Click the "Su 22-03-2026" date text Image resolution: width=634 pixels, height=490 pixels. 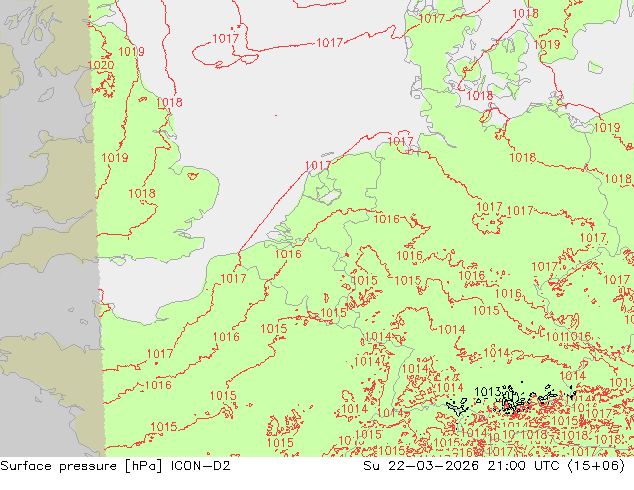[421, 466]
